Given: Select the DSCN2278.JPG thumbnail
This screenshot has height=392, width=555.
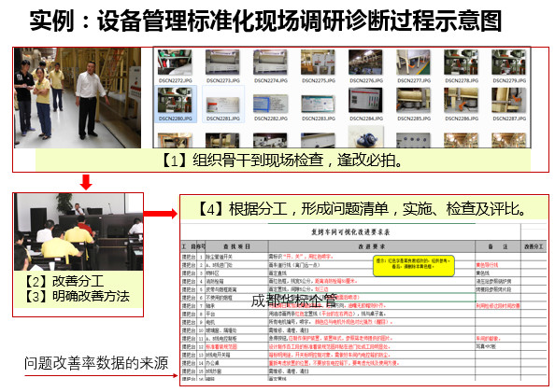Looking at the screenshot, I should [462, 63].
